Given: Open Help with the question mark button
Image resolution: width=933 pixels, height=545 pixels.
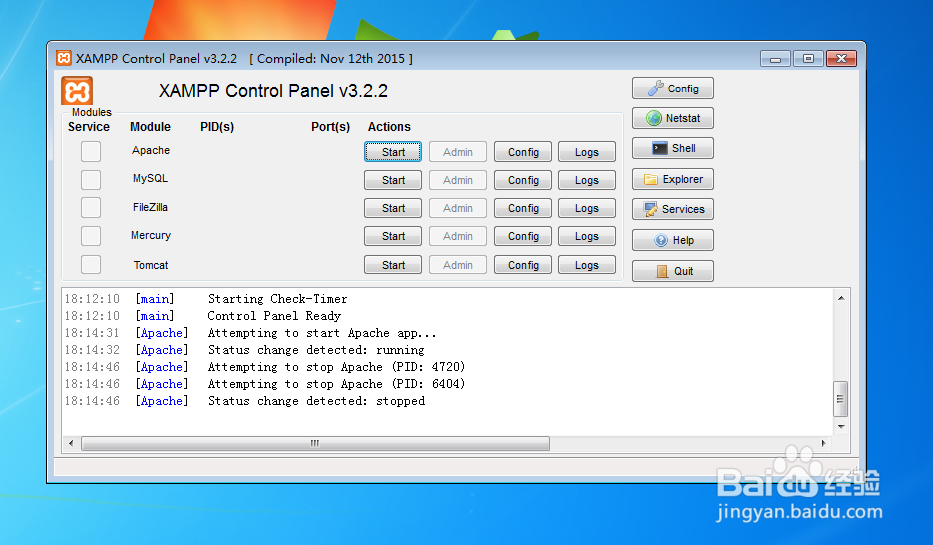Looking at the screenshot, I should click(x=672, y=240).
